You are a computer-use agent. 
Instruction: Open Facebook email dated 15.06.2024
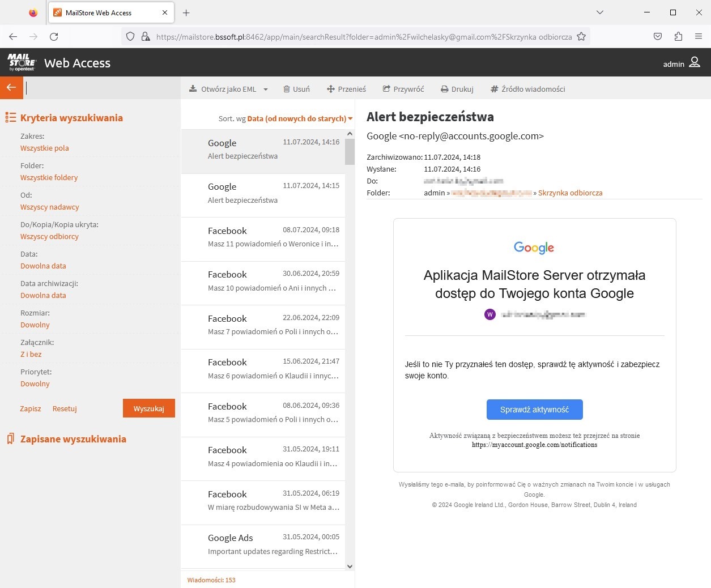click(x=263, y=371)
